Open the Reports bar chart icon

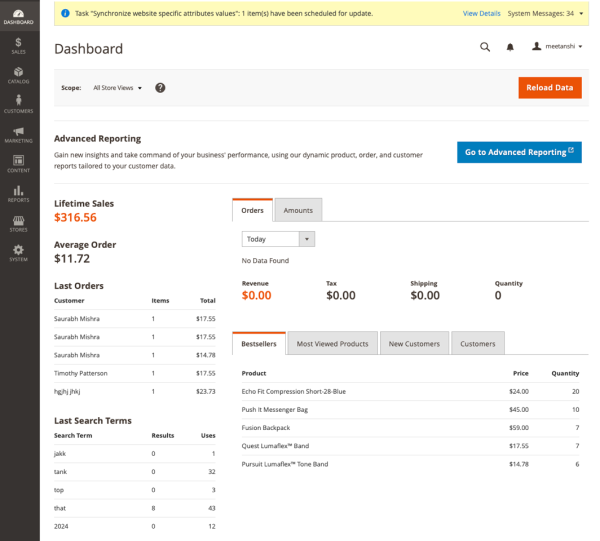[x=19, y=192]
